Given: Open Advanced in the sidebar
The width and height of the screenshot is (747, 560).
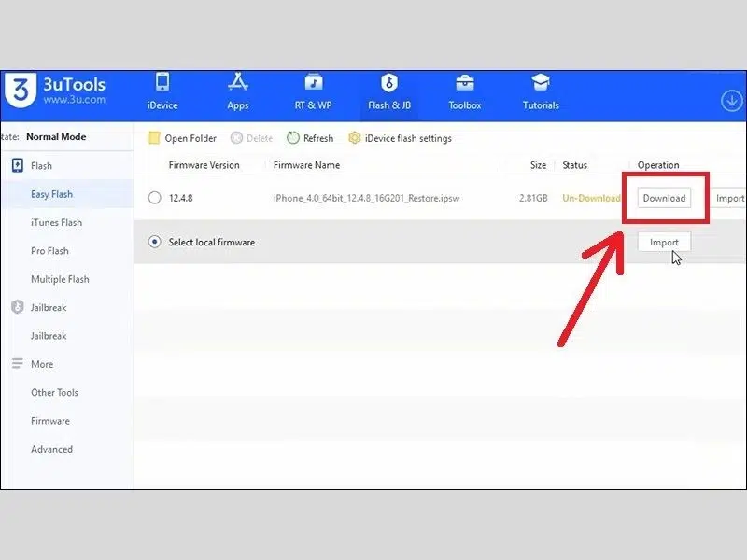Looking at the screenshot, I should click(x=51, y=449).
